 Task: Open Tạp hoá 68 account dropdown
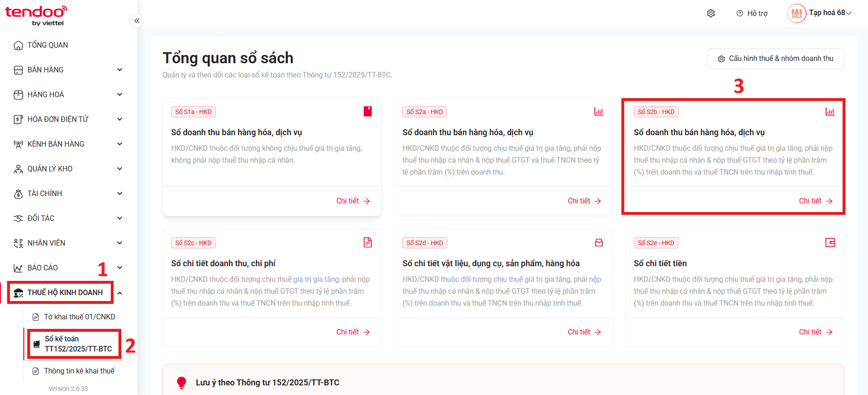tap(830, 13)
